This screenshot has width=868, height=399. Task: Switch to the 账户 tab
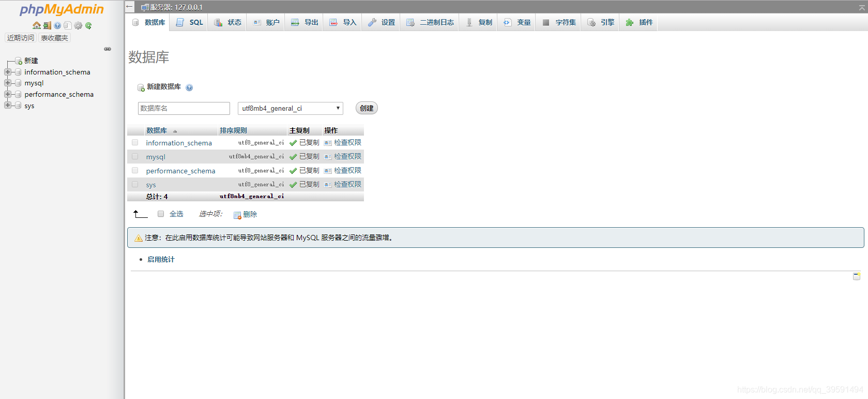(266, 22)
